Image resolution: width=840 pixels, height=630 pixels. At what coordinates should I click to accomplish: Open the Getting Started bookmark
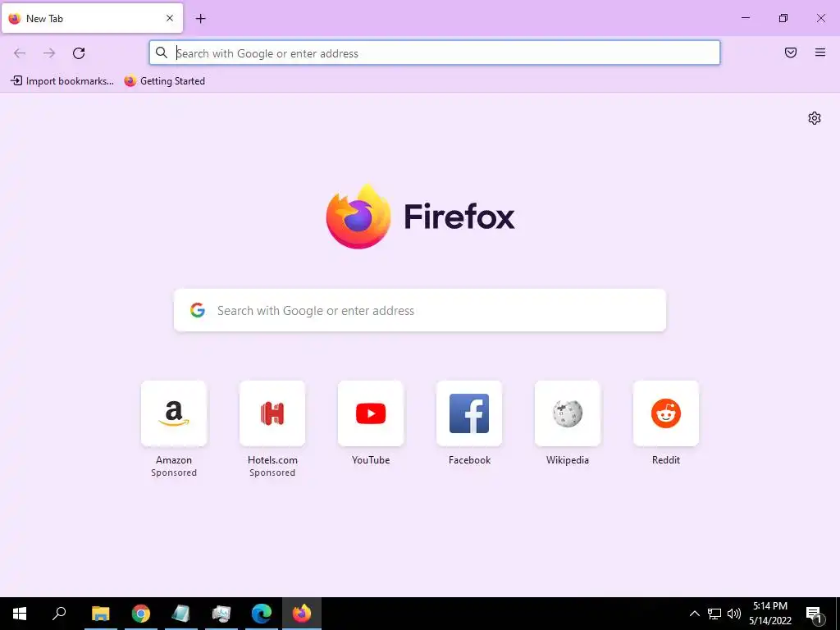coord(164,81)
